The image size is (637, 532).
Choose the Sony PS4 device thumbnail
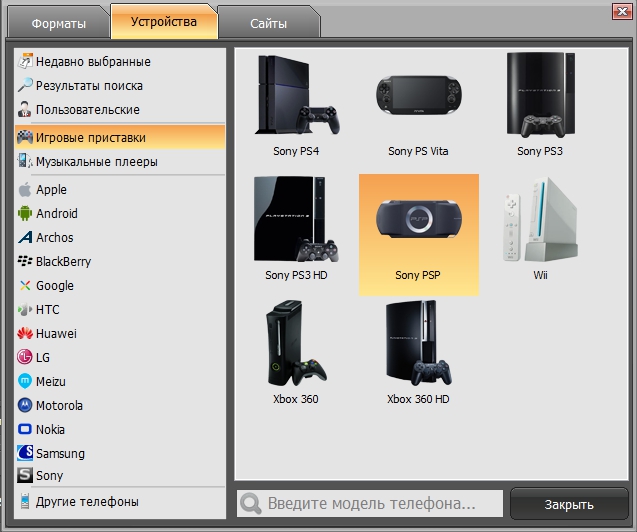click(296, 95)
